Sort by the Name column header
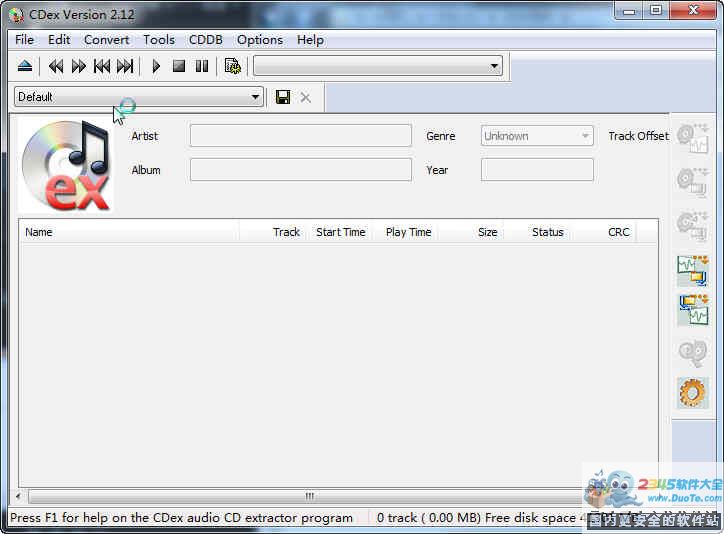 (129, 232)
